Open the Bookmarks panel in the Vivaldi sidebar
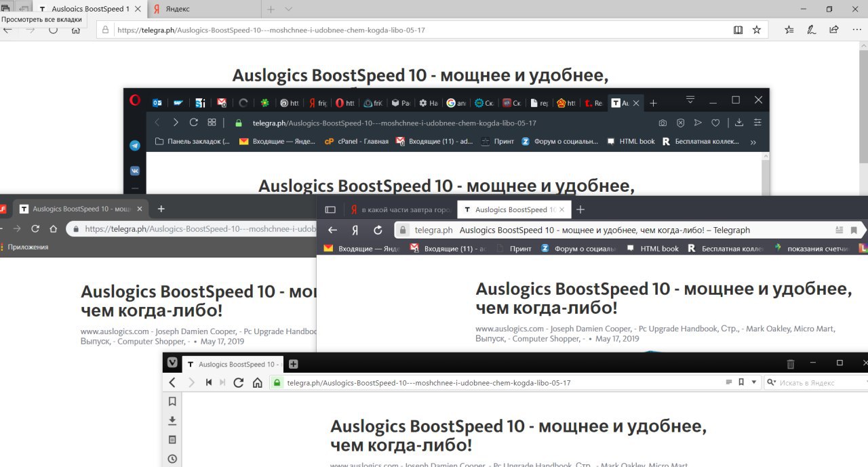Viewport: 868px width, 467px height. click(172, 401)
